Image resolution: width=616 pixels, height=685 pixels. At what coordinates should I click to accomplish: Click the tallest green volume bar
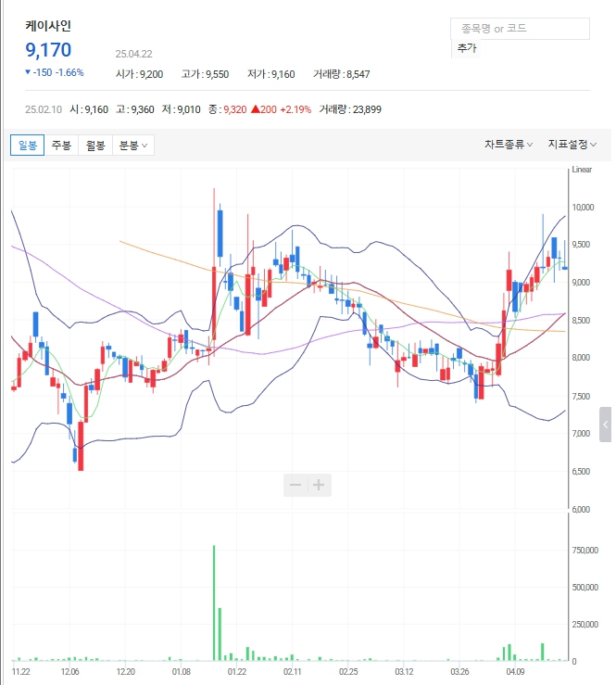tap(214, 603)
